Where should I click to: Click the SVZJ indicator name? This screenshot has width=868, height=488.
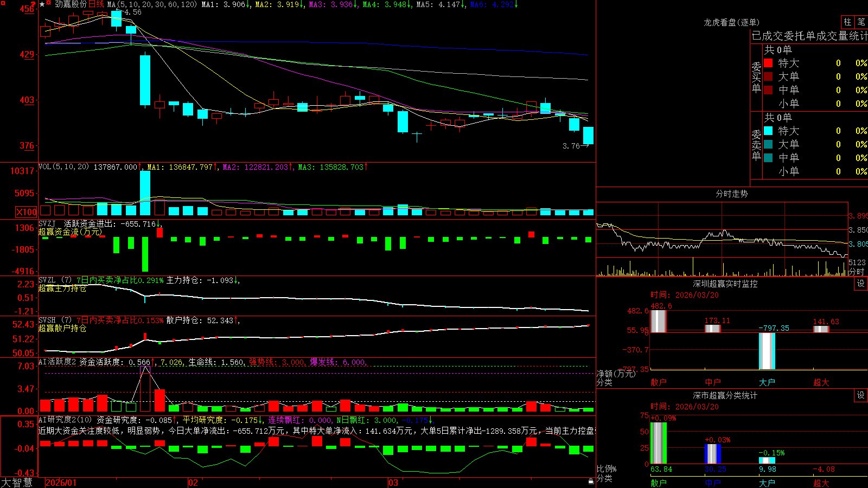tap(47, 223)
